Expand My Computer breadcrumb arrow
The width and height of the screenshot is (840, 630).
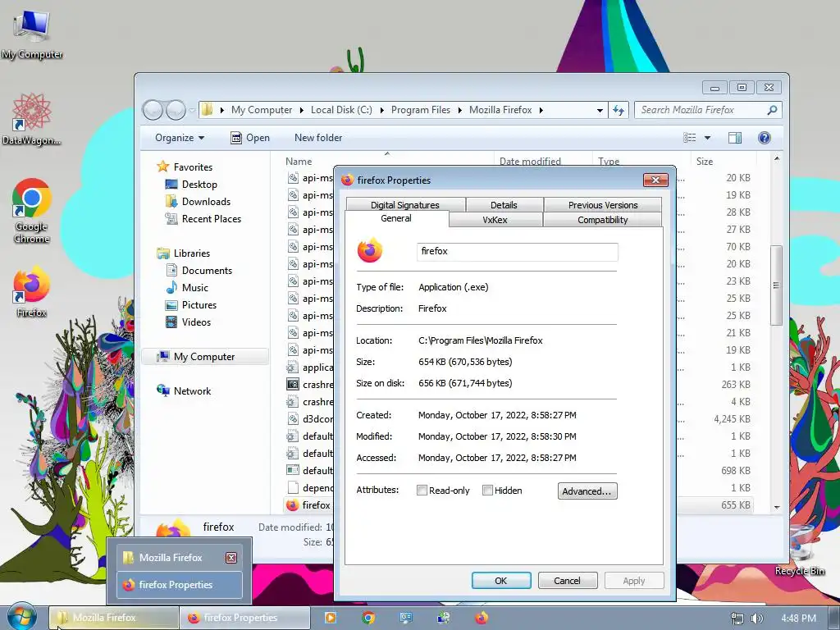[x=301, y=110]
